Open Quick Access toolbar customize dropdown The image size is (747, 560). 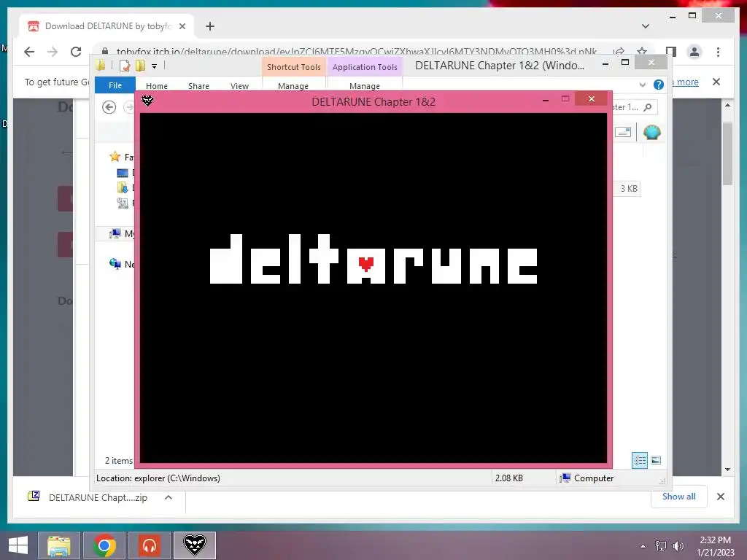click(155, 66)
